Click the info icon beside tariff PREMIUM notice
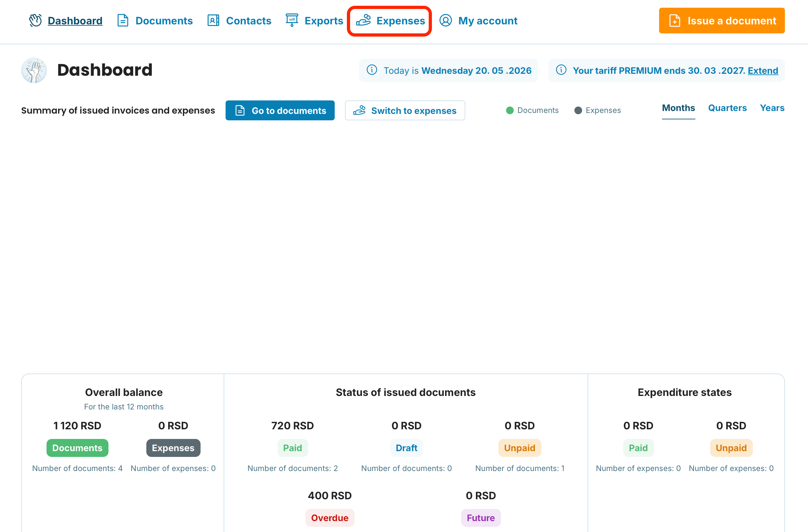Screen dimensions: 808x532 tap(561, 70)
